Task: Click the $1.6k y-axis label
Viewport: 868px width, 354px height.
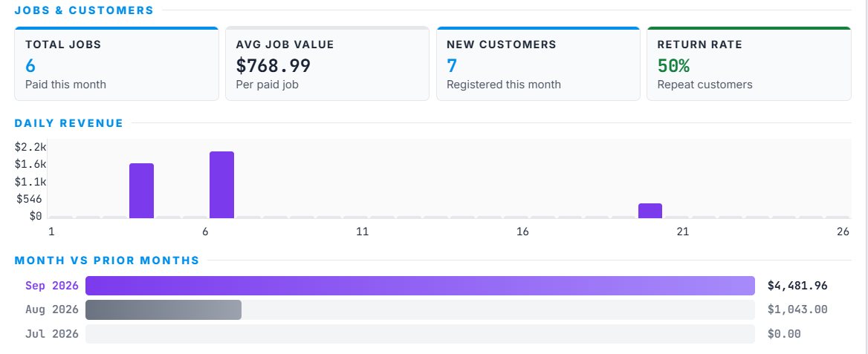Action: pos(31,164)
